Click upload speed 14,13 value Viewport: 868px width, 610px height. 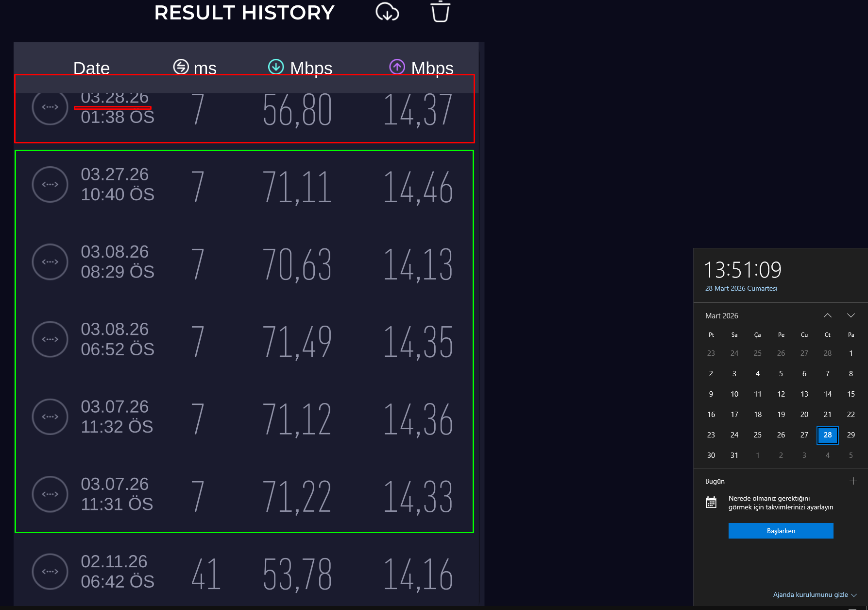418,265
